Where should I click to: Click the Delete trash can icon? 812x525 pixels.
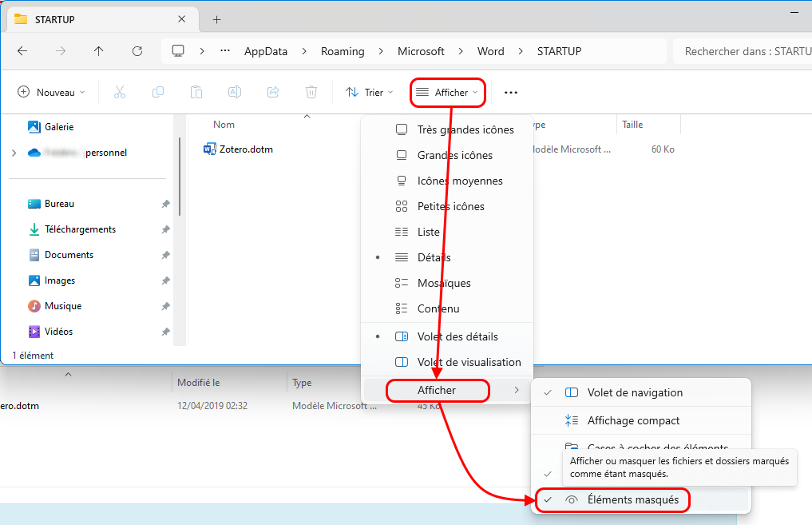pyautogui.click(x=311, y=93)
